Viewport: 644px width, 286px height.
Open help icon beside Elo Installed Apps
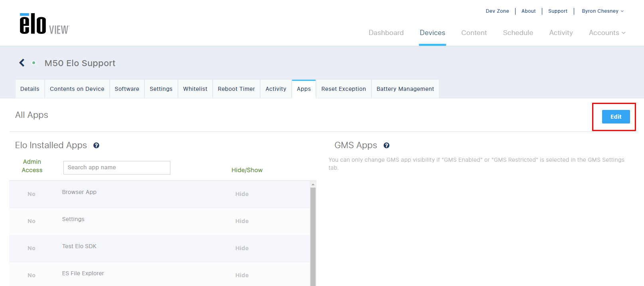pyautogui.click(x=96, y=145)
